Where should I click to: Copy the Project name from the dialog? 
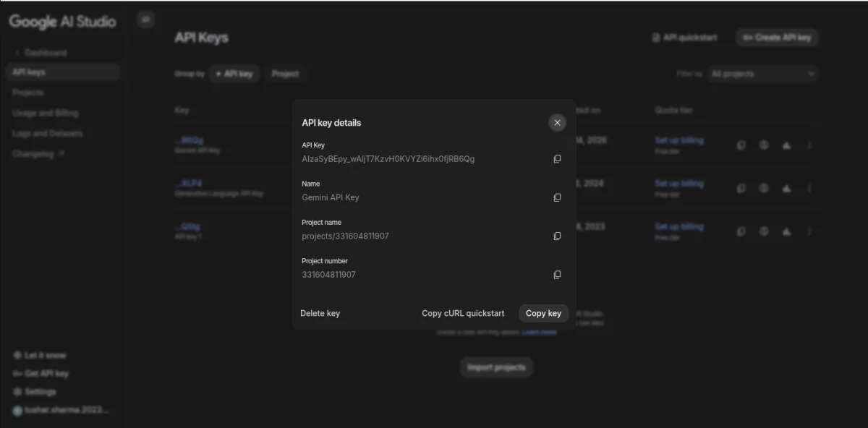pyautogui.click(x=557, y=236)
